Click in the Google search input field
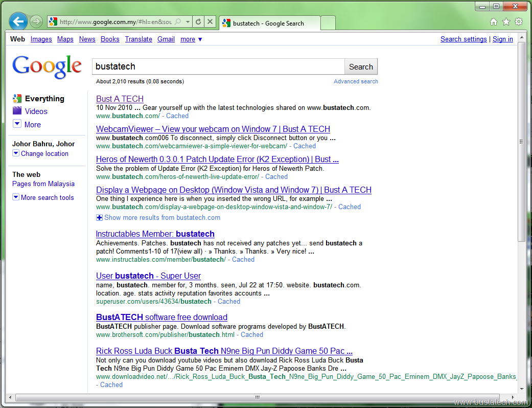 coord(219,66)
